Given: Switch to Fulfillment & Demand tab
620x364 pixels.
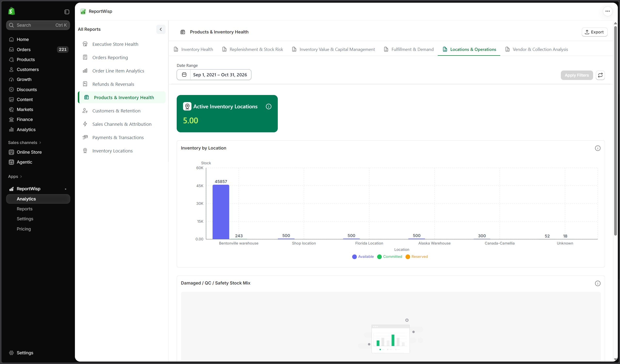Looking at the screenshot, I should (x=409, y=49).
